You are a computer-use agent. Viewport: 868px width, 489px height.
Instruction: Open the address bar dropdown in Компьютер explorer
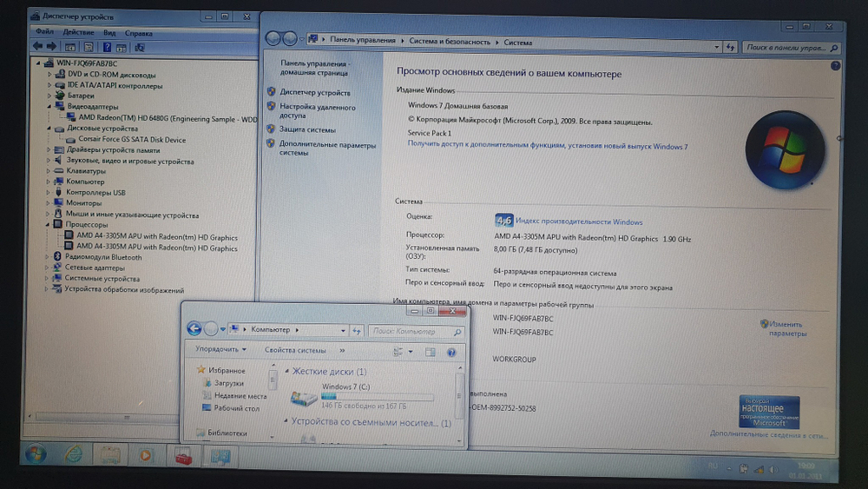tap(343, 330)
